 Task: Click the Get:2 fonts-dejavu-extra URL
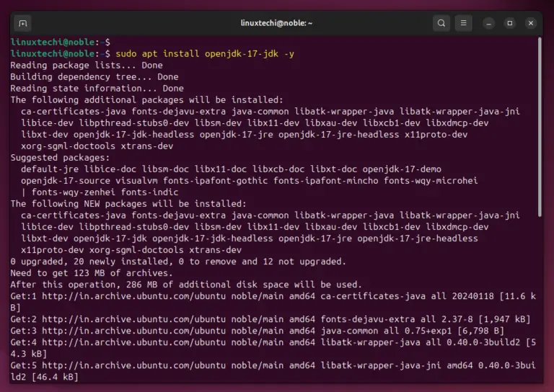pyautogui.click(x=133, y=319)
